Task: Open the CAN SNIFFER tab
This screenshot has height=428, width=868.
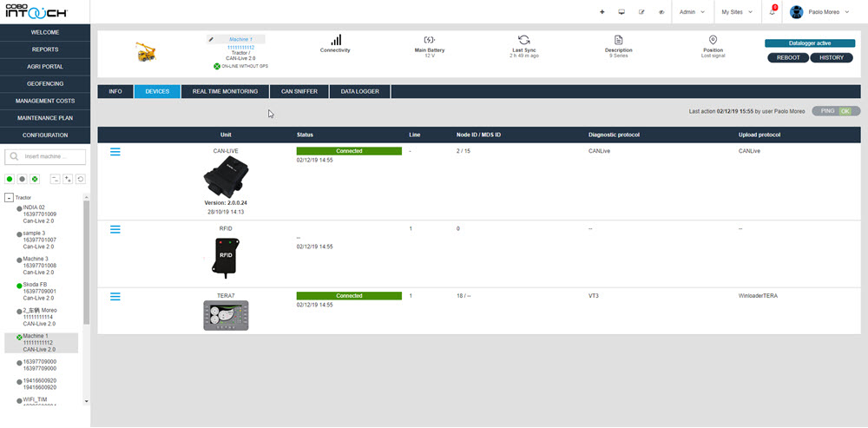Action: [299, 91]
